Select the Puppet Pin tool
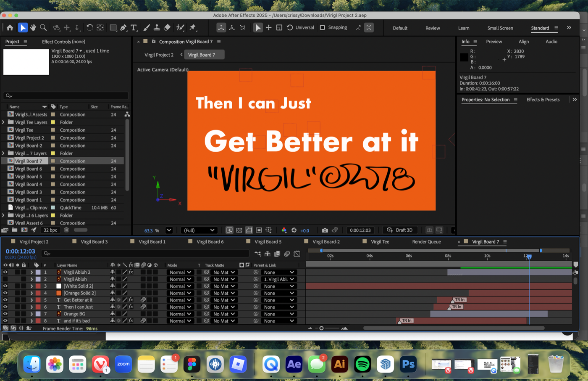Image resolution: width=588 pixels, height=381 pixels. [193, 28]
